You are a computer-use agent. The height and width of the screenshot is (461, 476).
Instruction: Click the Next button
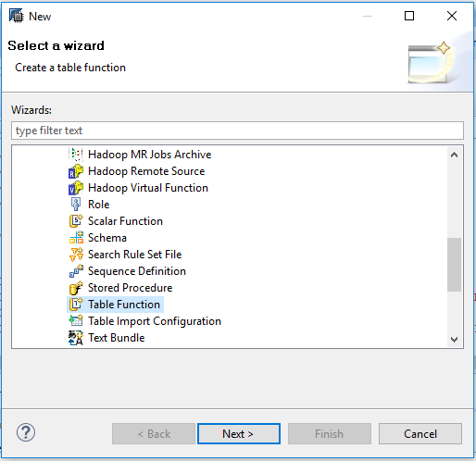(239, 434)
